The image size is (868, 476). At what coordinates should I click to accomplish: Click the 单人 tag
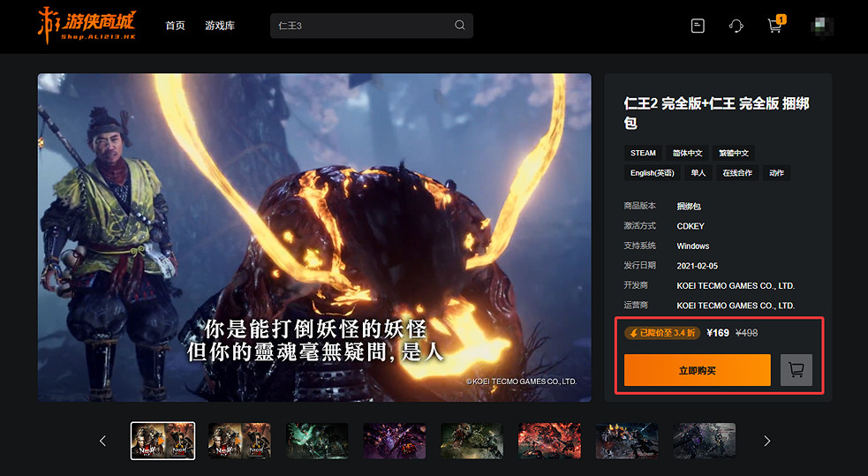[x=698, y=173]
